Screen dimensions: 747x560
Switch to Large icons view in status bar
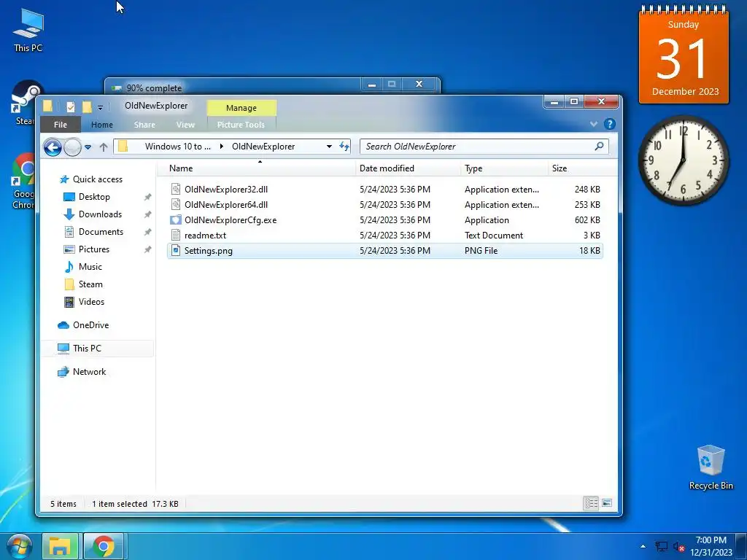coord(607,503)
